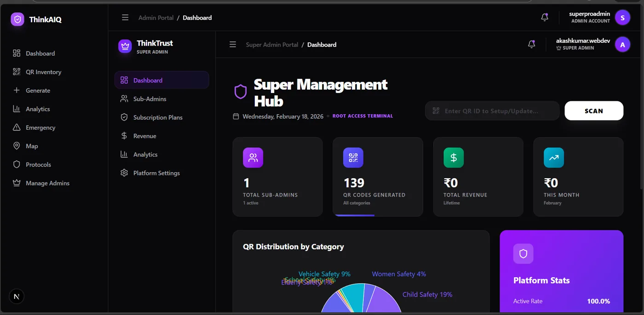644x315 pixels.
Task: Click the Subscription Plans shield-check icon
Action: pyautogui.click(x=124, y=117)
